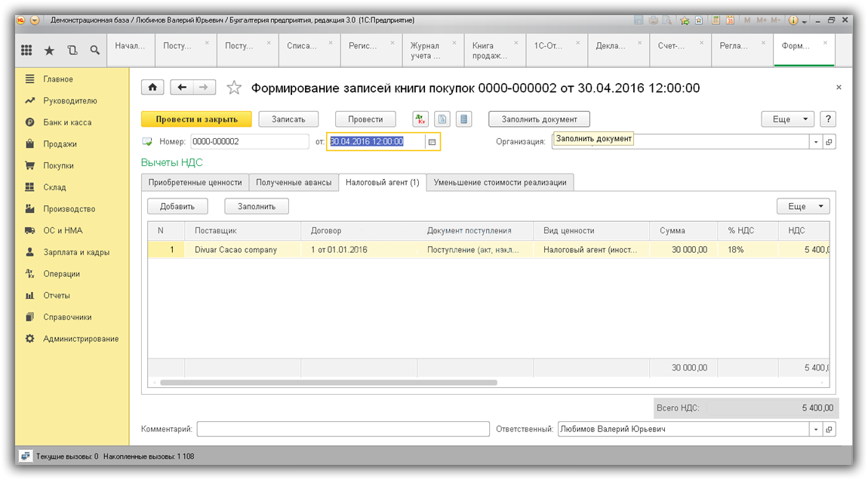Expand the Организация dropdown arrow

point(816,142)
